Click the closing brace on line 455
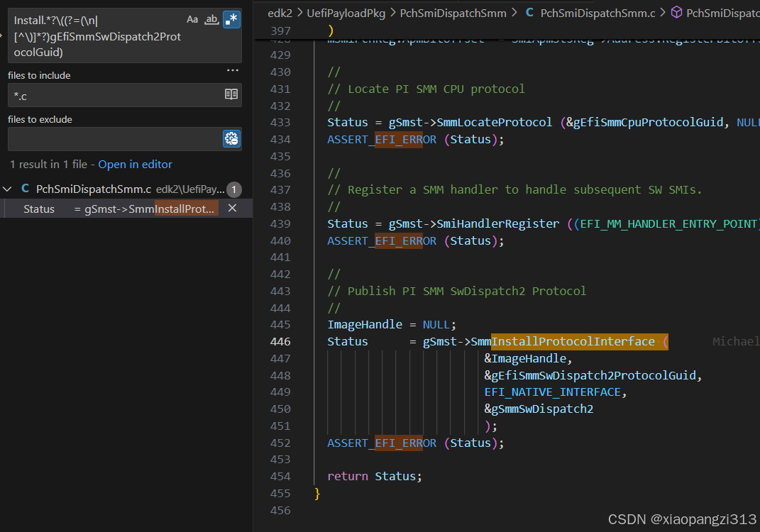 317,494
